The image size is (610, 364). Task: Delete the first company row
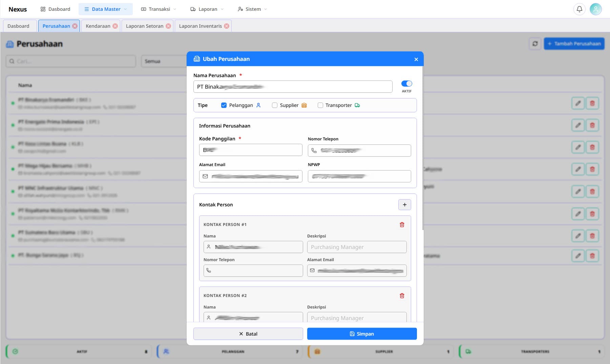click(x=592, y=103)
